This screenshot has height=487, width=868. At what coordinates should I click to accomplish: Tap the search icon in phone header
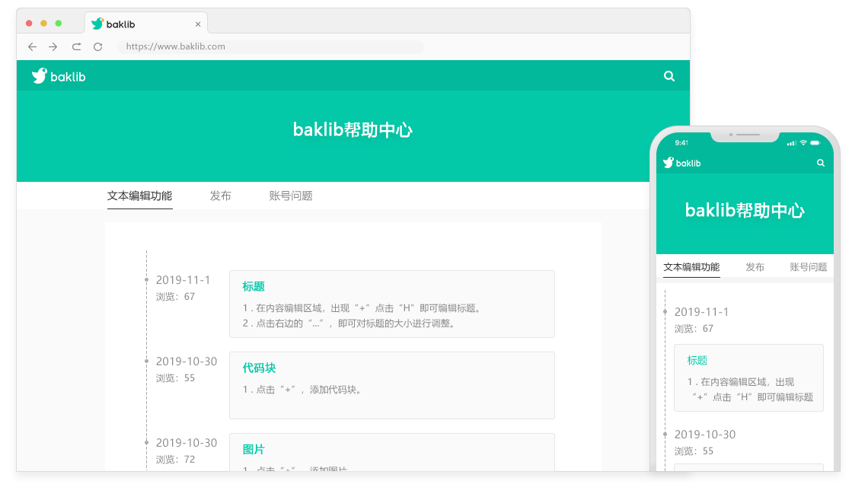coord(820,163)
